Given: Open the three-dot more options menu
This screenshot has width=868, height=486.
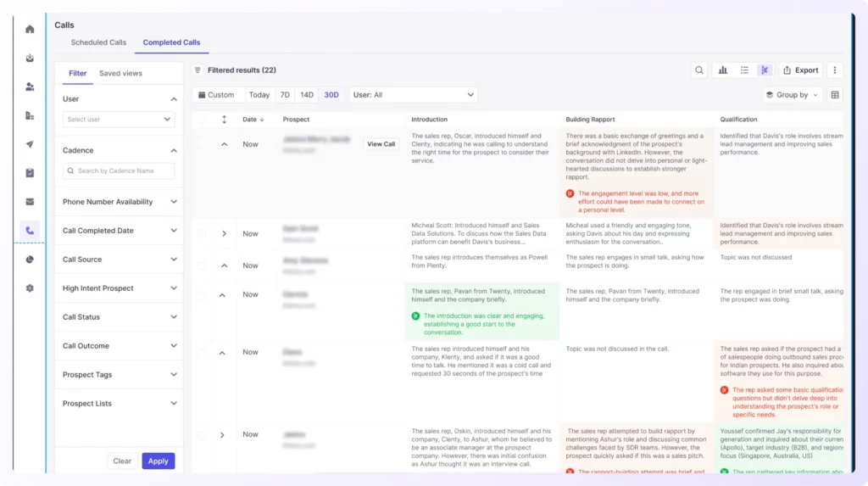Looking at the screenshot, I should pyautogui.click(x=835, y=70).
